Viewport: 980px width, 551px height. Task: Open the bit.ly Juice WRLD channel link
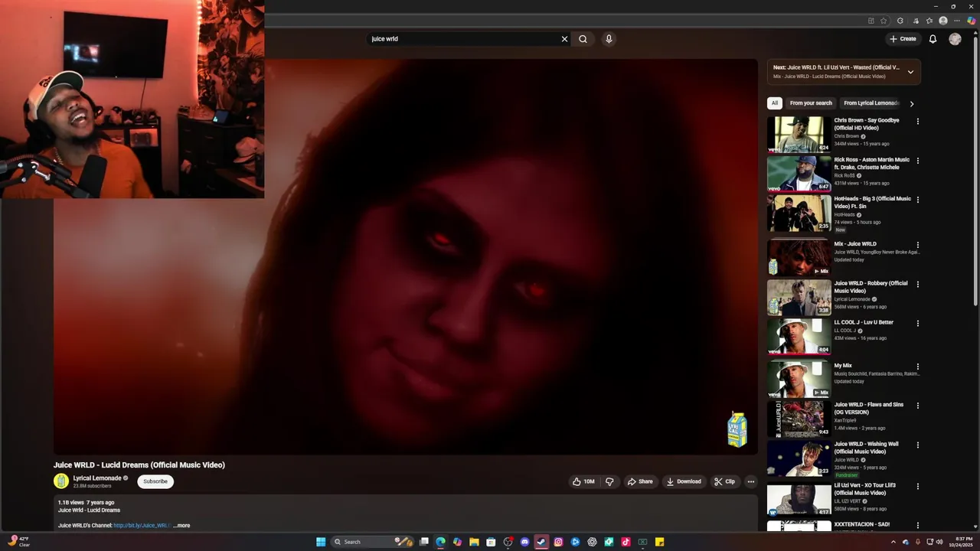coord(142,526)
